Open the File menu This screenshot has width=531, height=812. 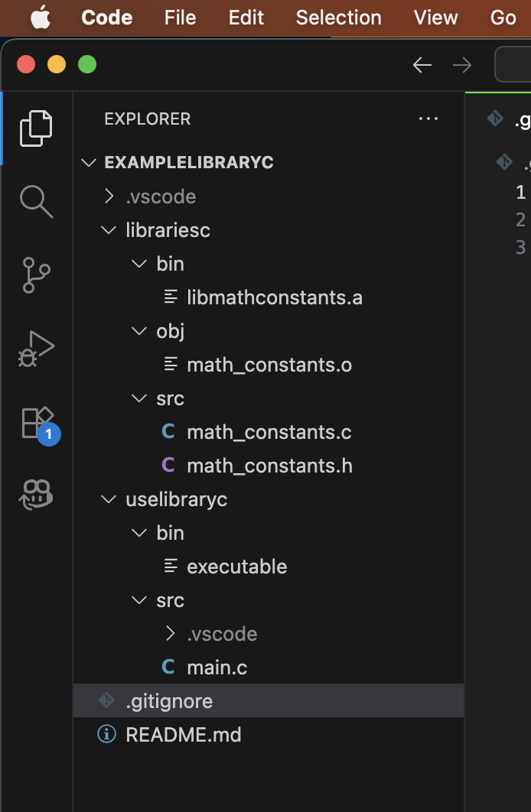pos(180,18)
